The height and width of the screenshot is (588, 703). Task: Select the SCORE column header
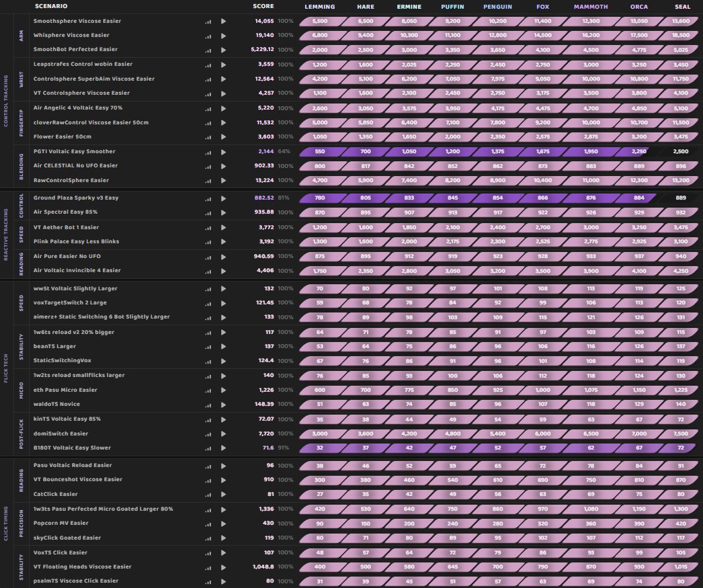pyautogui.click(x=263, y=6)
